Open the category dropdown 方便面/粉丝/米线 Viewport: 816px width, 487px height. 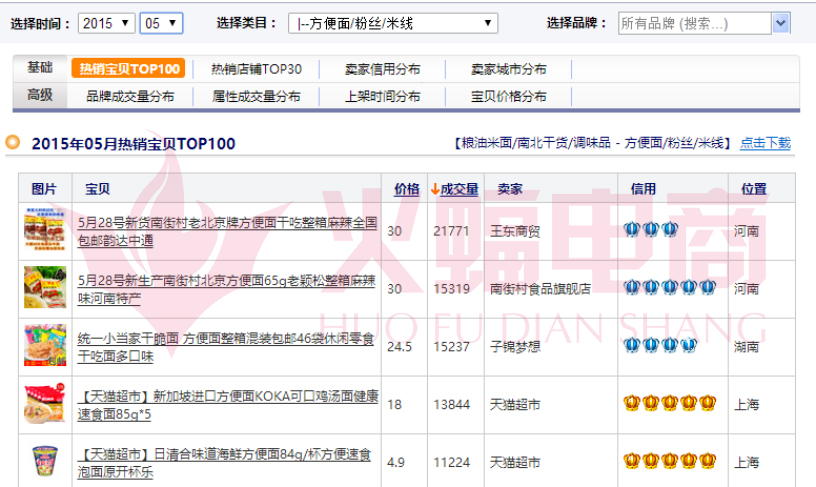click(393, 23)
